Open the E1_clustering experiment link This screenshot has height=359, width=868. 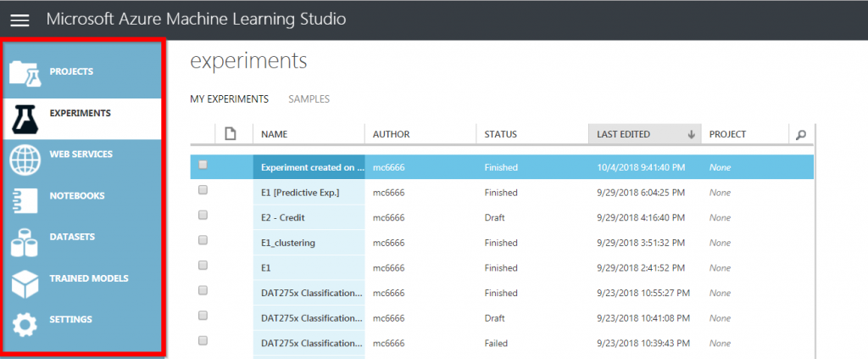click(288, 243)
